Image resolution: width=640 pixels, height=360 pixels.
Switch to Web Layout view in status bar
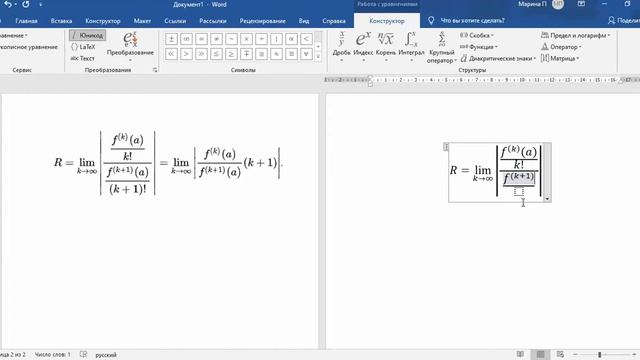(x=560, y=354)
